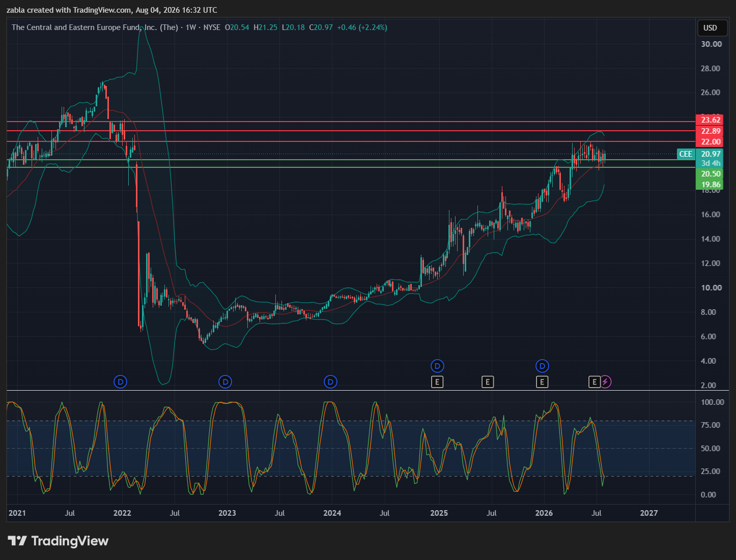Click the 2025 label on the time axis
The width and height of the screenshot is (736, 560).
point(439,513)
